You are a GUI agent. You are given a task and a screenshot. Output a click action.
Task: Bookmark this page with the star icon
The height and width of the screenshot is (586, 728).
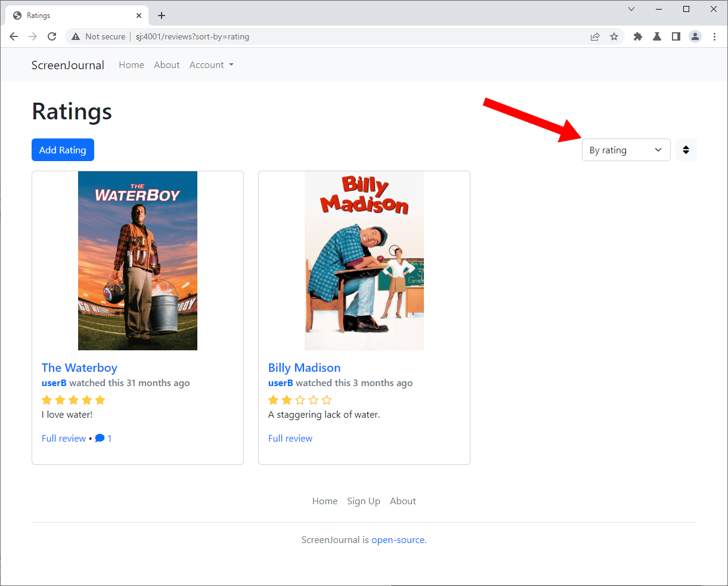(614, 36)
